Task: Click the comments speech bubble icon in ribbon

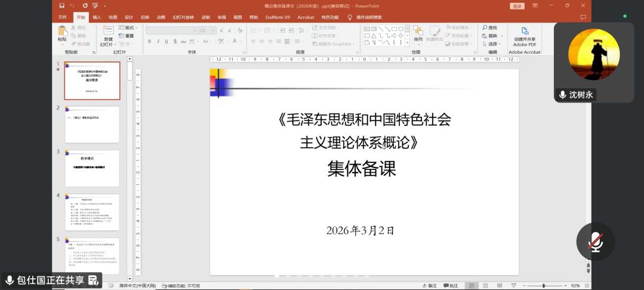Action: [x=583, y=17]
